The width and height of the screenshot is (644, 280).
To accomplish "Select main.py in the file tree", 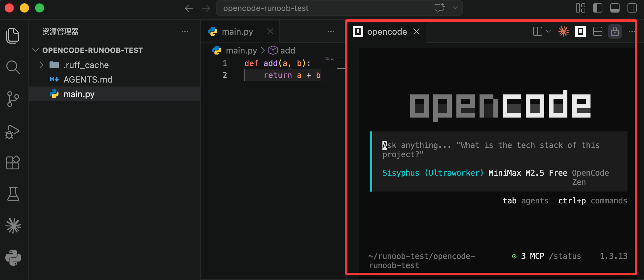I will click(115, 94).
